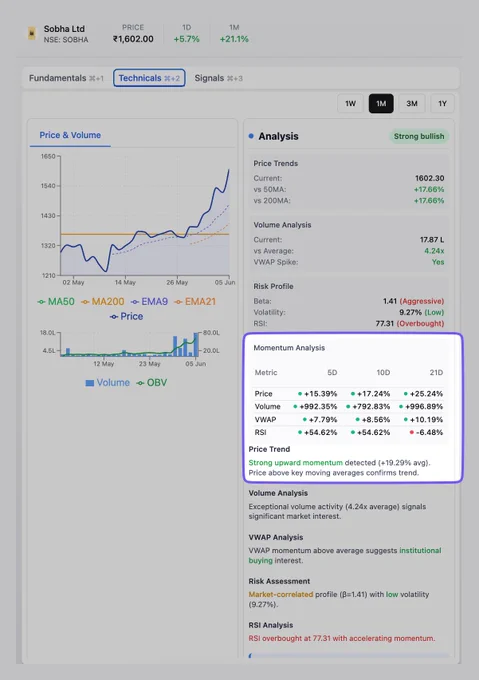This screenshot has height=680, width=479.
Task: Click the Price 21D +25.24% cell
Action: point(423,394)
